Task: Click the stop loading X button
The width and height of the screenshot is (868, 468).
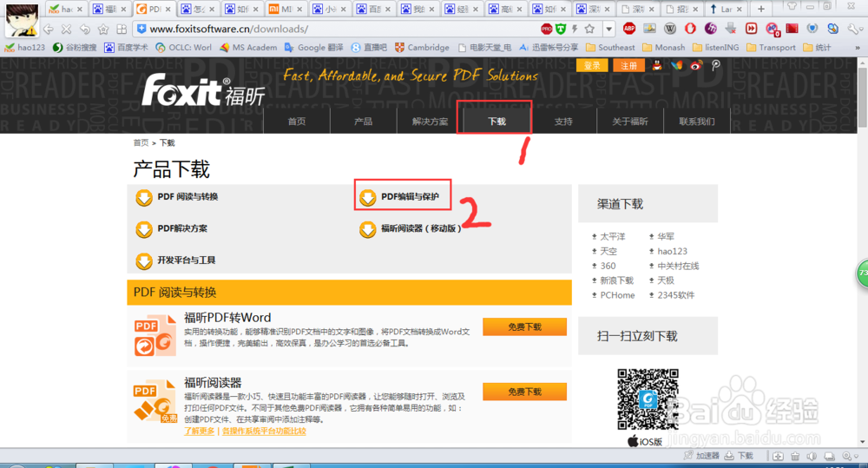Action: pos(67,30)
